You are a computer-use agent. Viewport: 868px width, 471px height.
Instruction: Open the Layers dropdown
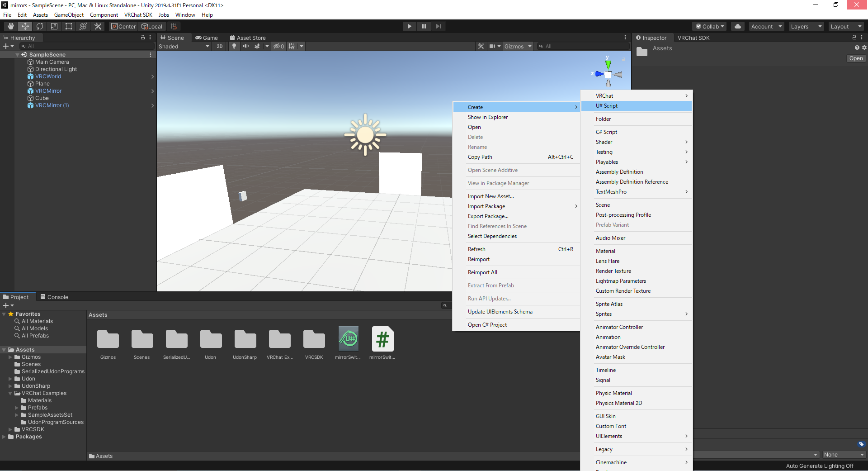click(x=806, y=26)
